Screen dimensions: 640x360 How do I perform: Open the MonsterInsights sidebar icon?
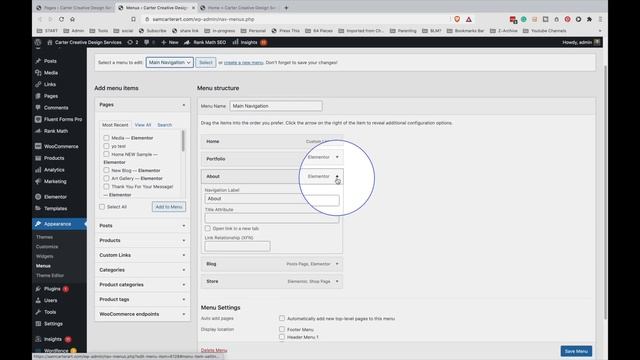pos(38,339)
